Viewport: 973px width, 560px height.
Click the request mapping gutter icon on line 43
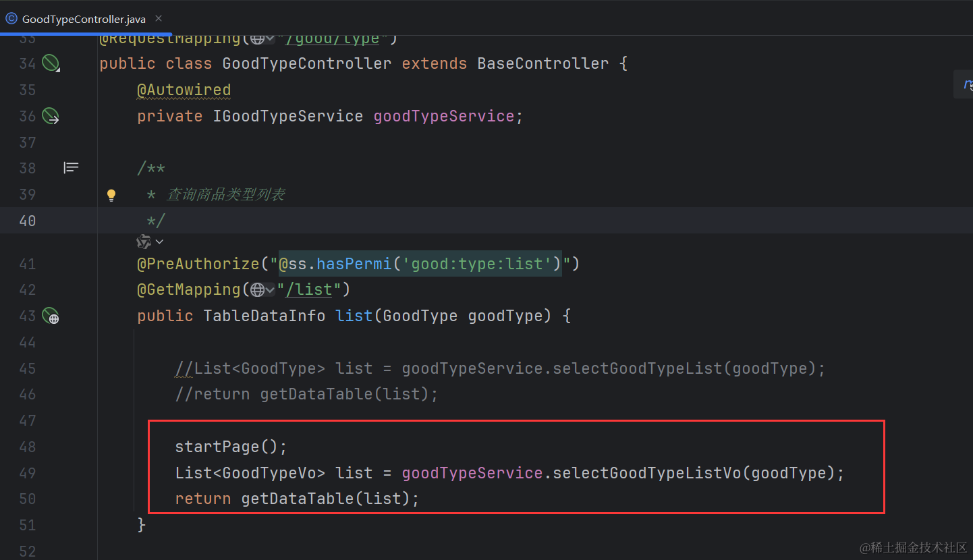51,315
